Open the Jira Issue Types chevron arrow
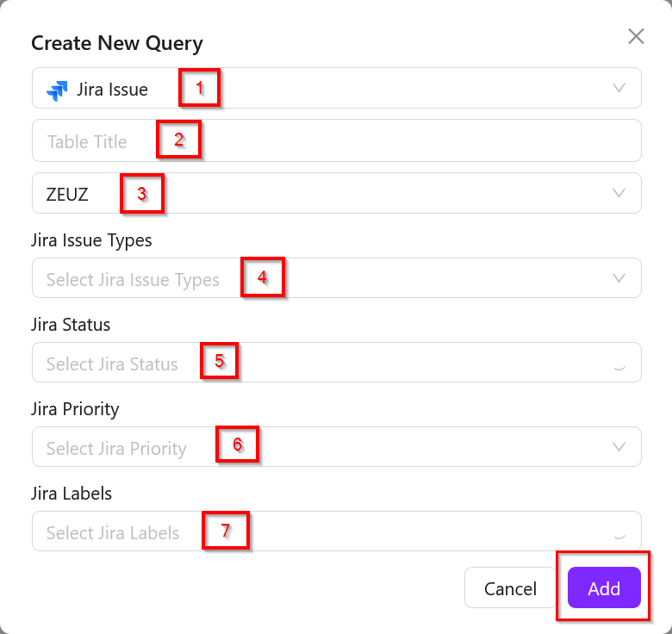Screen dimensions: 672x634 [x=619, y=278]
